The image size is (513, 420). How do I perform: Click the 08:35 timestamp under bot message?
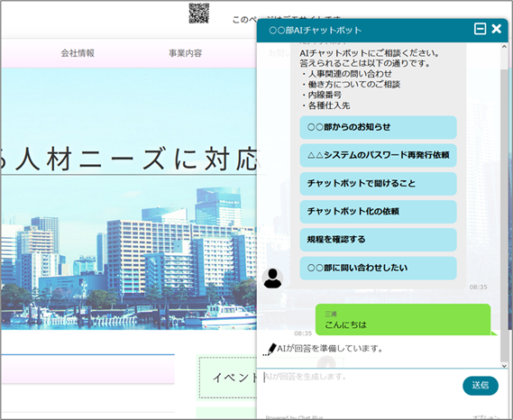click(x=479, y=287)
